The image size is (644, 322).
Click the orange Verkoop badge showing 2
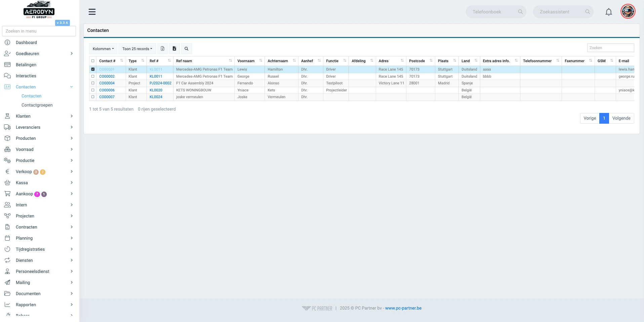(x=43, y=172)
